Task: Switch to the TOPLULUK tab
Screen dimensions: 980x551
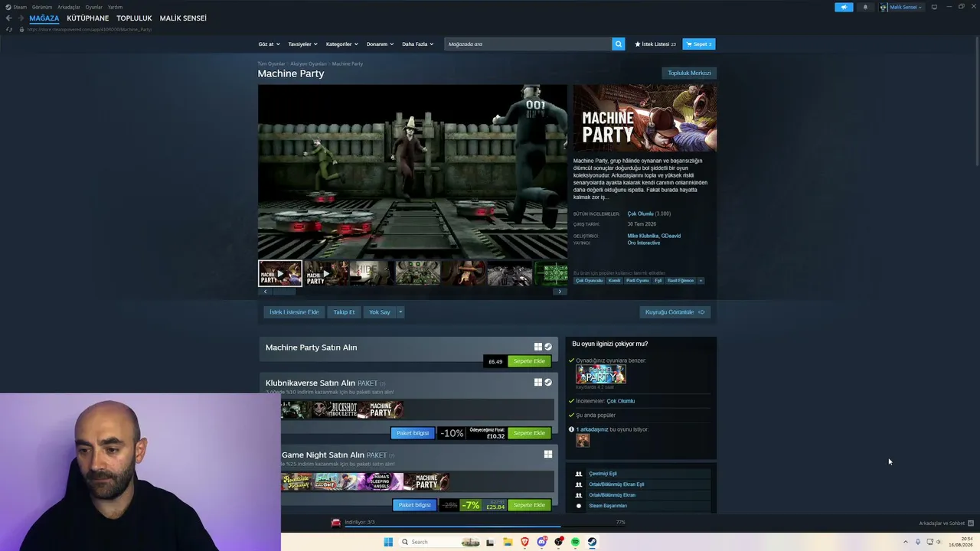Action: (134, 18)
